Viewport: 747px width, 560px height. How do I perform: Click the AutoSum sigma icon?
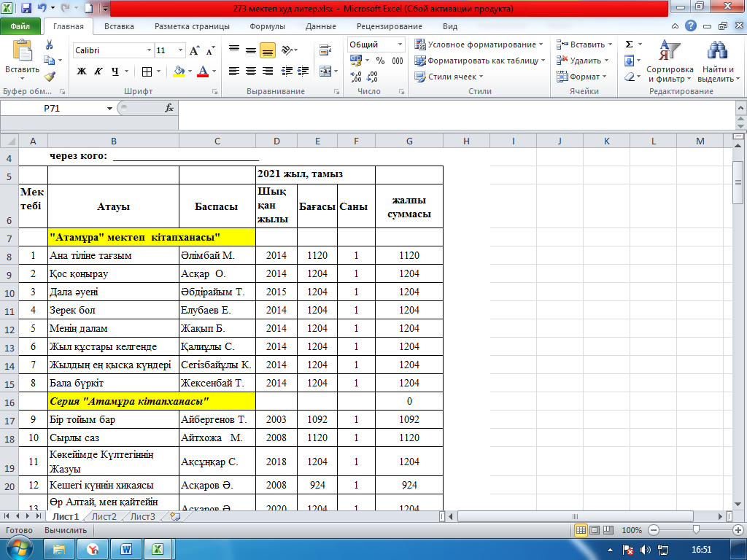click(x=630, y=44)
